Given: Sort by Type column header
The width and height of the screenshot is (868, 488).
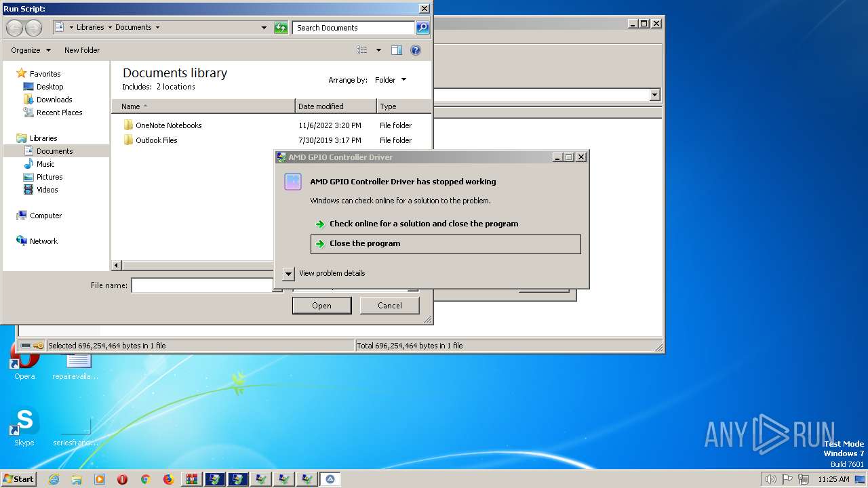Looking at the screenshot, I should coord(403,106).
